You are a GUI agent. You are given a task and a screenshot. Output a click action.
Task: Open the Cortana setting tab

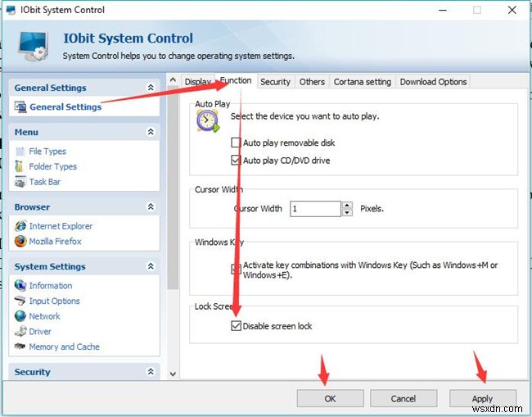[363, 82]
